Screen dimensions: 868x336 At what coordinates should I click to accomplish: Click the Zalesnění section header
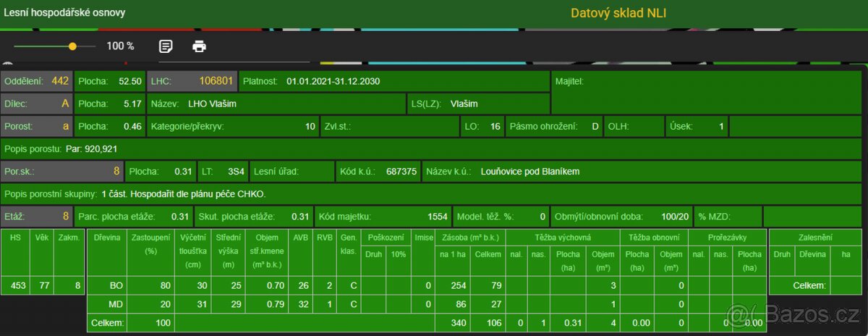814,237
